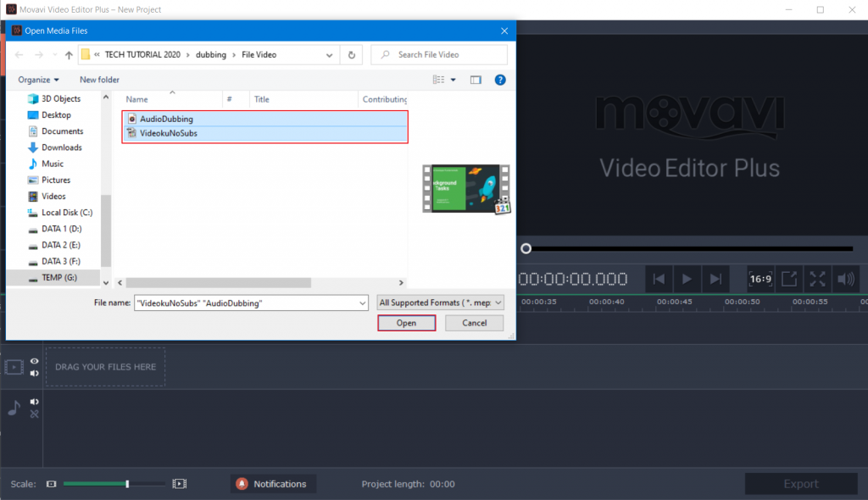This screenshot has height=500, width=868.
Task: Click the Search File Video box
Action: tap(439, 55)
